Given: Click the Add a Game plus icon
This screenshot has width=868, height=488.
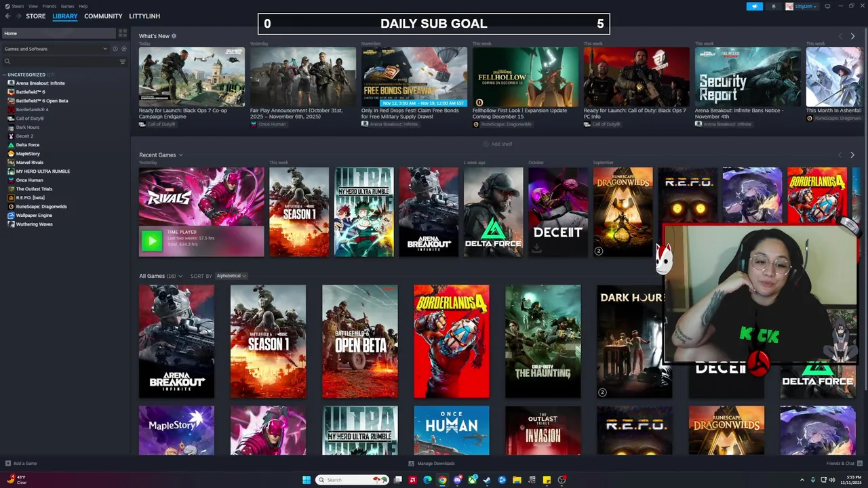Looking at the screenshot, I should tap(7, 464).
